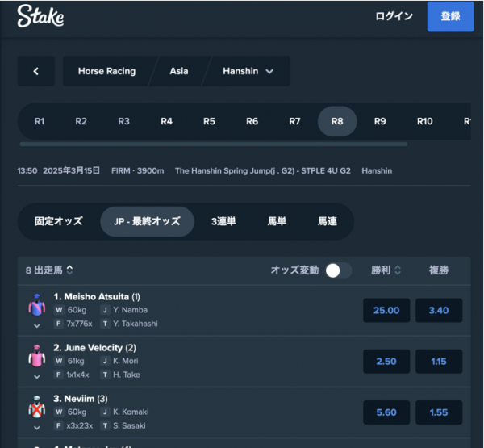This screenshot has width=484, height=448.
Task: Click Neviim's red cross jockey silk
Action: click(37, 407)
